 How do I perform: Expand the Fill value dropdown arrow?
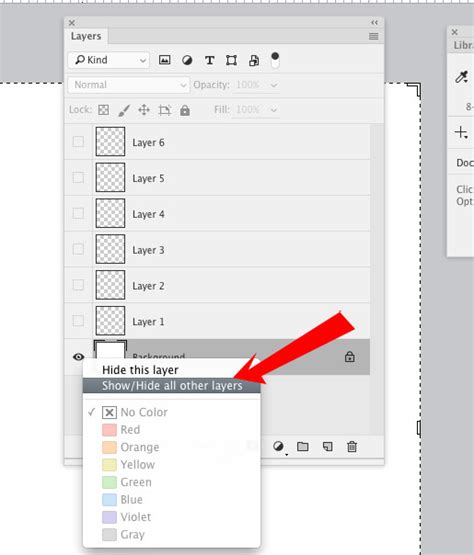(x=274, y=110)
